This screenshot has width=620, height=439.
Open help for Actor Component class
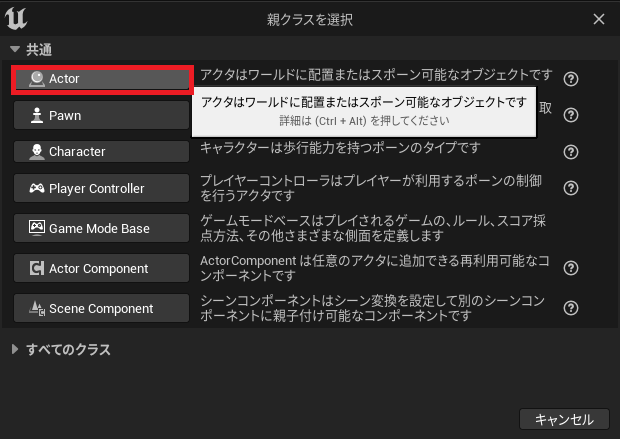point(571,268)
